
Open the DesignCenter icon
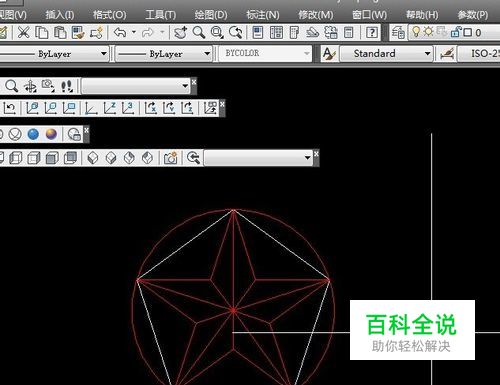point(276,32)
